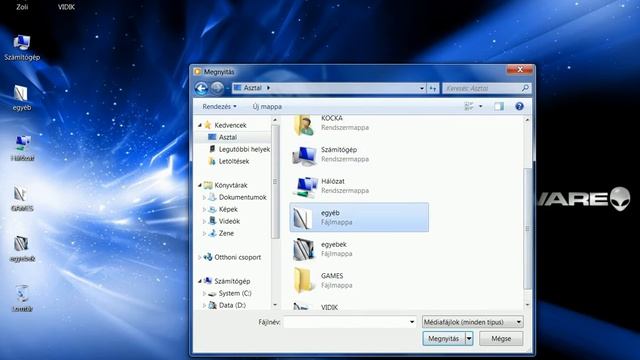
Task: Create a folder with Új mappa
Action: 267,107
